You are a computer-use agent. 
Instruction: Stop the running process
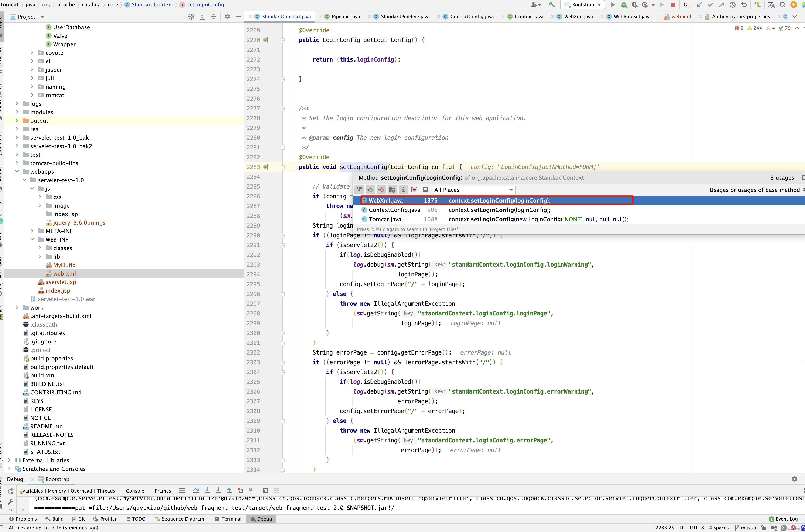[x=673, y=5]
